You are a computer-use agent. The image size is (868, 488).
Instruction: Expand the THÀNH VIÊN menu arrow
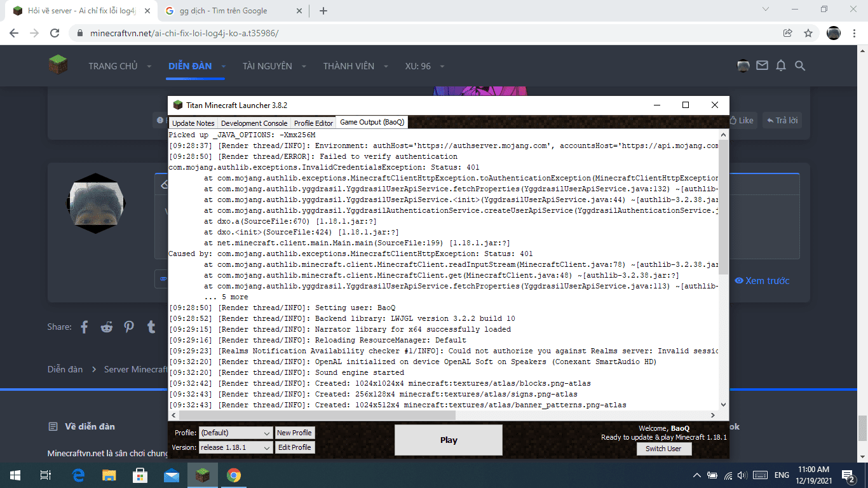point(386,66)
